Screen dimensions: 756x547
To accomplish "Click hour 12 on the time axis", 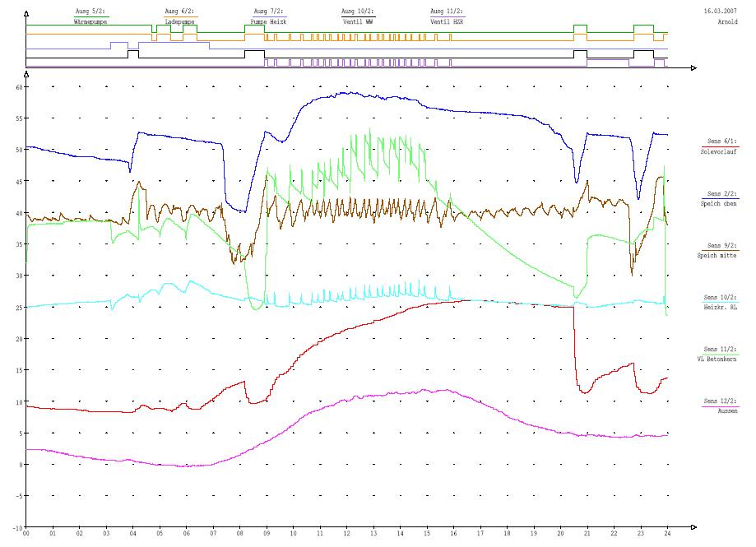I will (x=346, y=535).
